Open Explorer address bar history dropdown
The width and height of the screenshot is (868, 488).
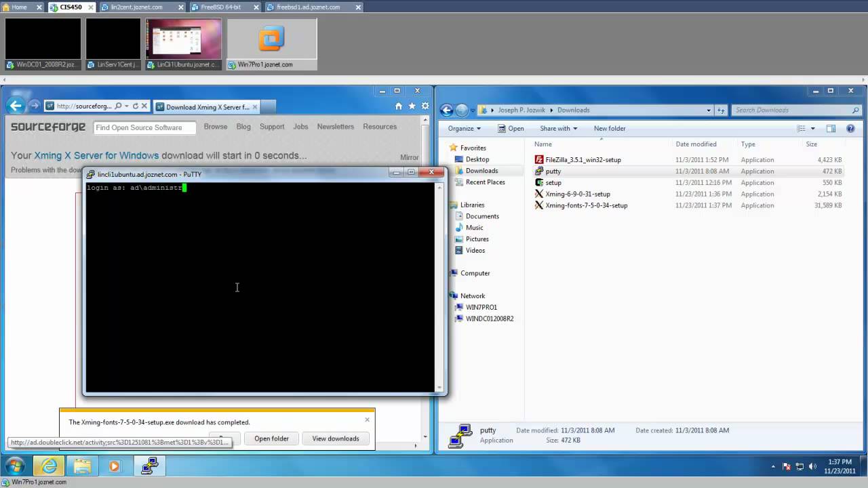coord(709,110)
